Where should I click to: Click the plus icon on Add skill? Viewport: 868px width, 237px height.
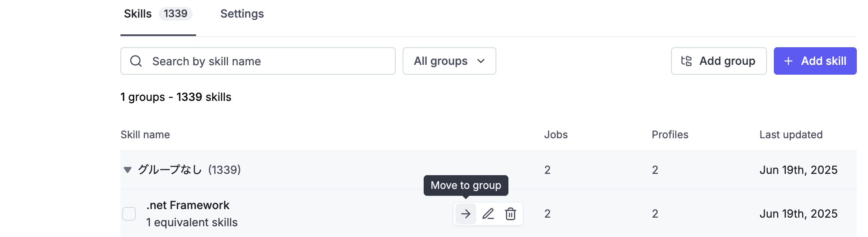(x=788, y=61)
